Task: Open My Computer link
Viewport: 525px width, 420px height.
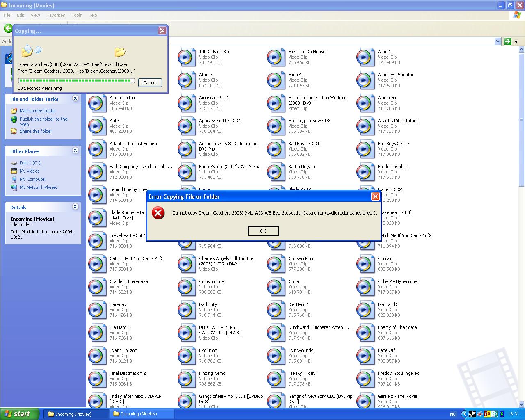Action: (x=33, y=179)
